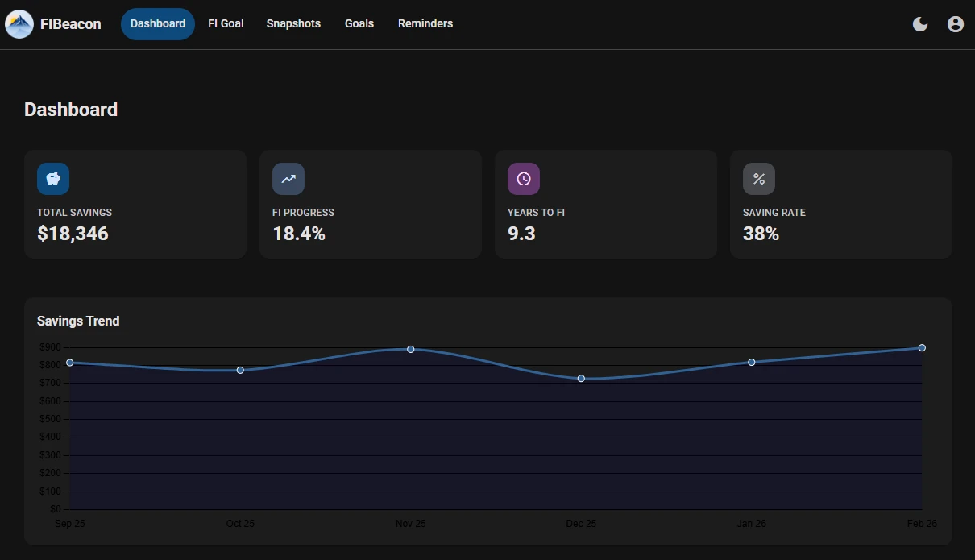Open the user profile icon

(x=956, y=24)
